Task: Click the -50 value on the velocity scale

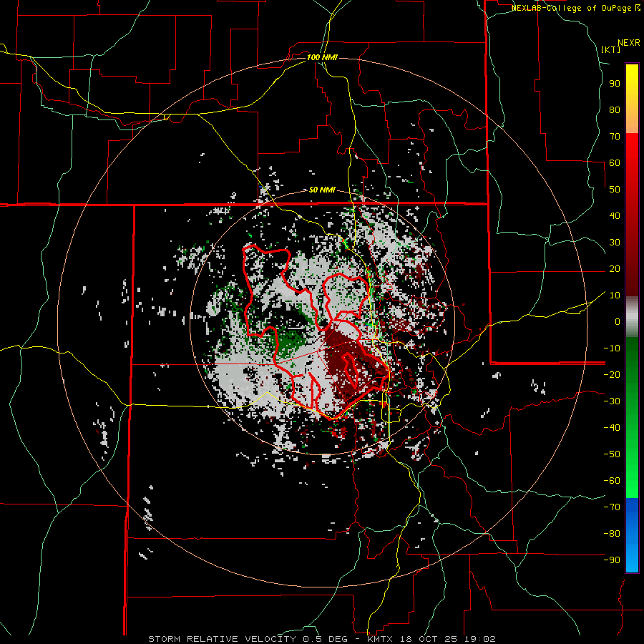Action: [612, 454]
